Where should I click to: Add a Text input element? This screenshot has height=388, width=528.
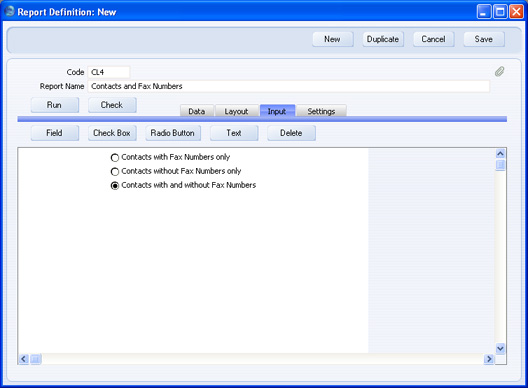(x=234, y=133)
